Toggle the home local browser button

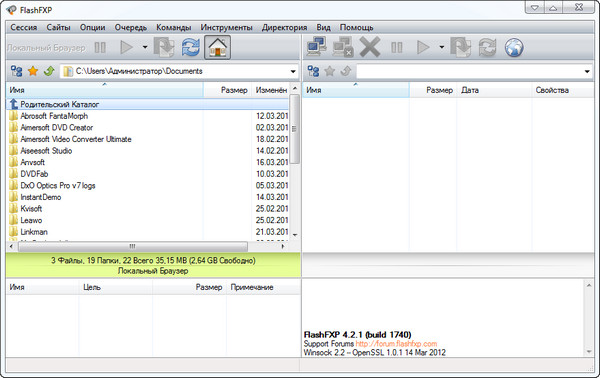217,47
